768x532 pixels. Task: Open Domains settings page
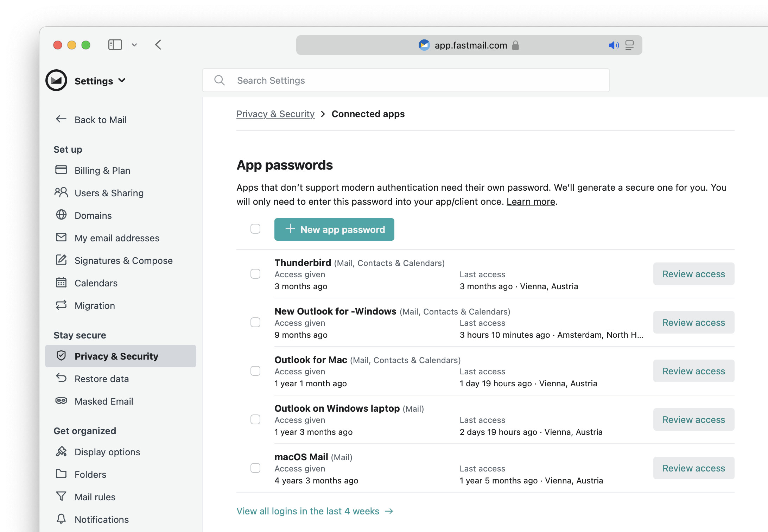click(121, 215)
